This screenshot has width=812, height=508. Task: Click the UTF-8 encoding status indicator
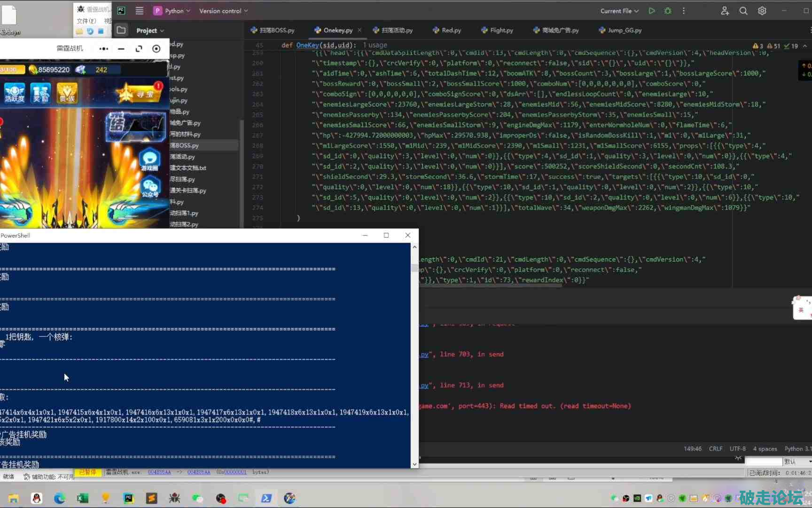click(737, 449)
